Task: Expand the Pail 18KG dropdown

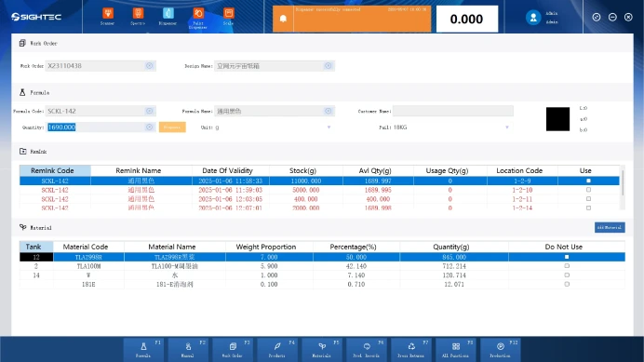Action: 507,127
